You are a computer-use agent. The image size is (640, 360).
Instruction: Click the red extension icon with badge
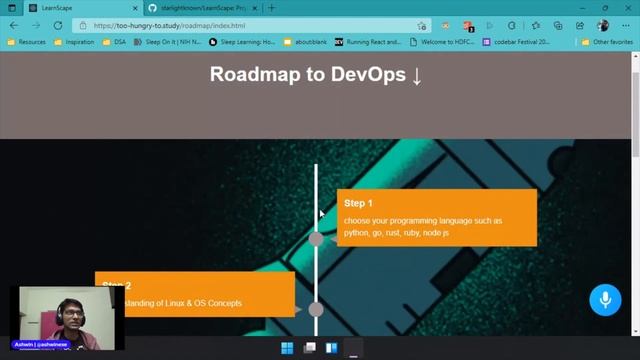468,27
